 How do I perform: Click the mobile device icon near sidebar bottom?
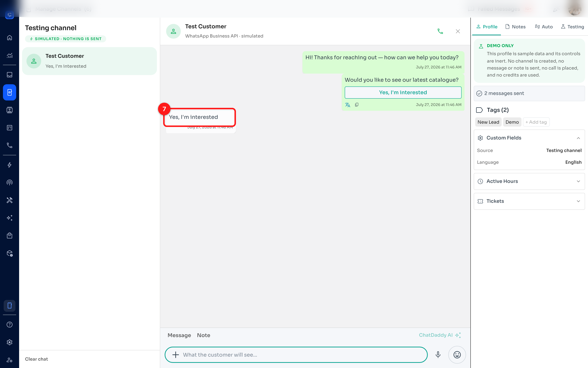coord(10,305)
